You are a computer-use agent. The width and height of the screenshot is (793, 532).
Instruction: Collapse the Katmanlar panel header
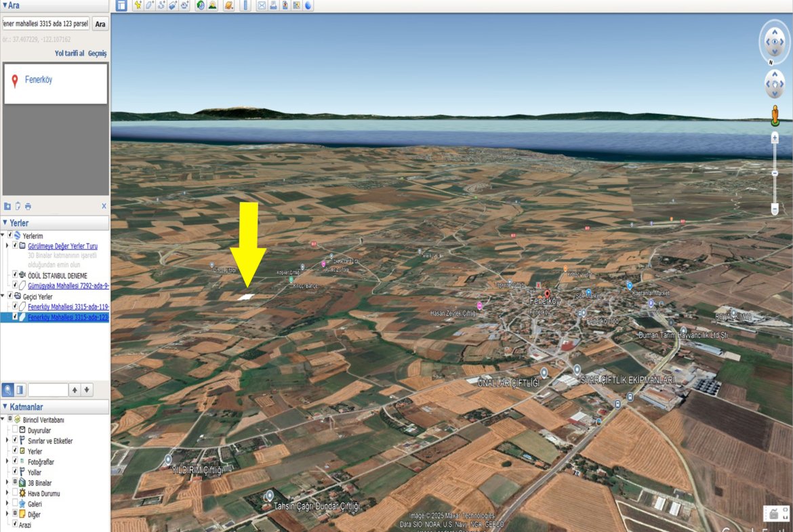pos(5,407)
